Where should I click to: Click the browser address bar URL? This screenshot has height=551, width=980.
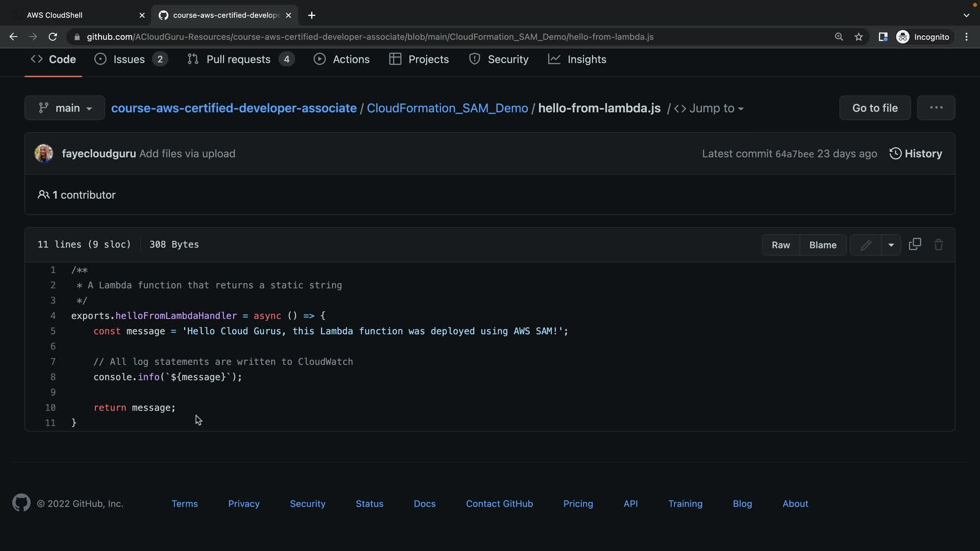coord(370,37)
